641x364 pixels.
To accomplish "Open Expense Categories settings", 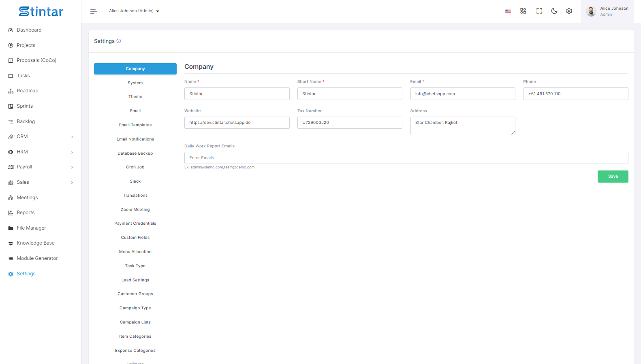I will [x=135, y=351].
